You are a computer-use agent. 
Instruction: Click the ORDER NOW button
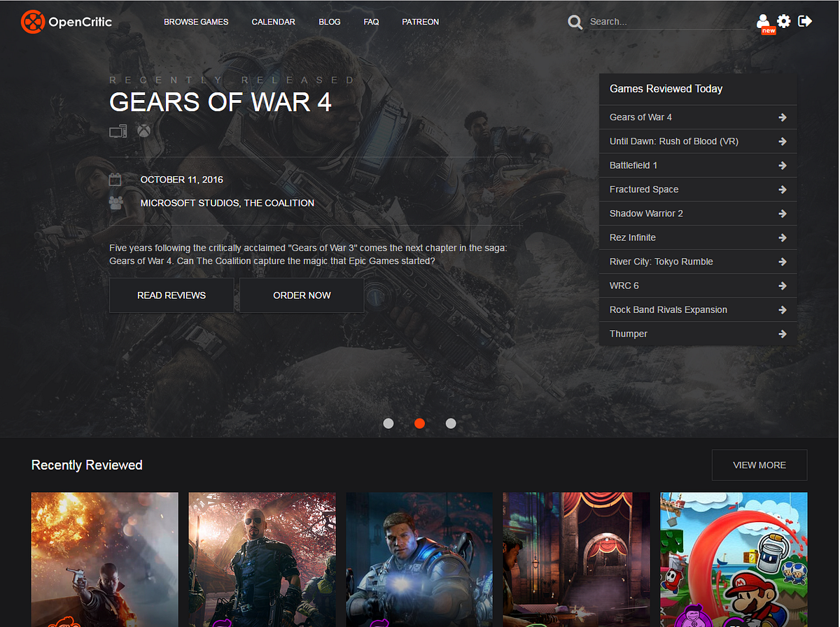point(302,295)
